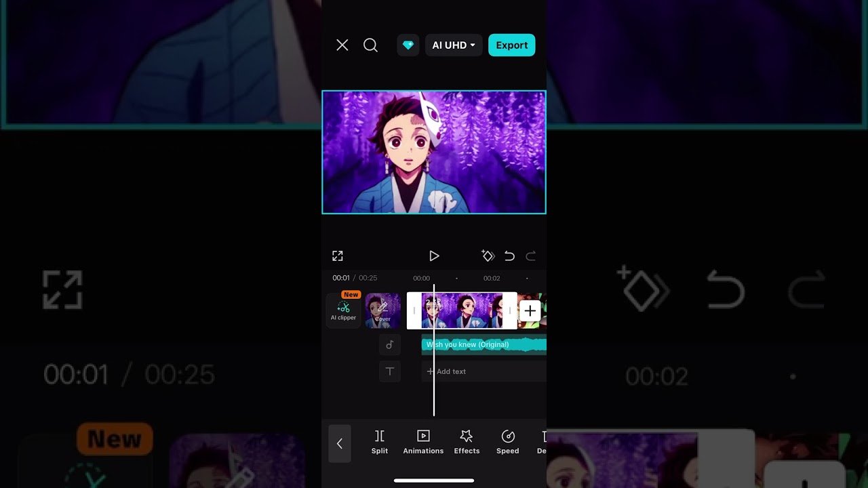
Task: Jump to the 00:02 ruler mark
Action: [x=492, y=279]
